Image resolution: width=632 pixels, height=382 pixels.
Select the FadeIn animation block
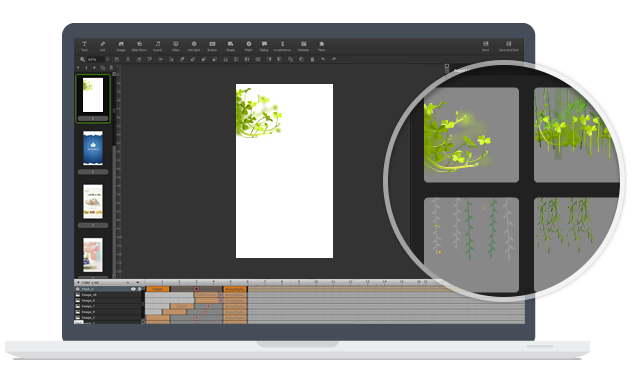[x=158, y=289]
